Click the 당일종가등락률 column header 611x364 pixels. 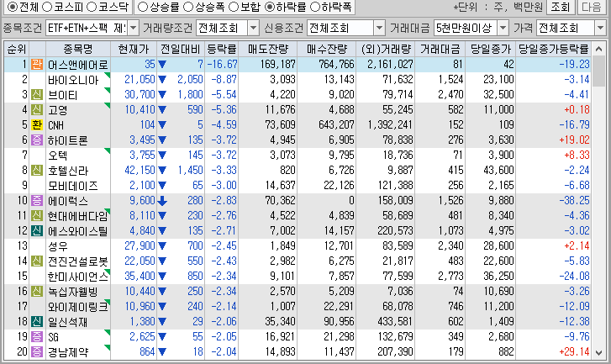click(553, 49)
